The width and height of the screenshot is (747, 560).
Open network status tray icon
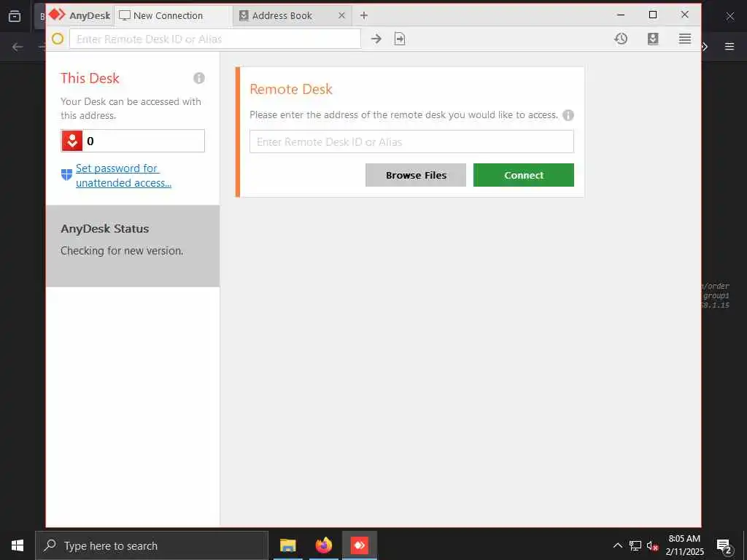635,545
